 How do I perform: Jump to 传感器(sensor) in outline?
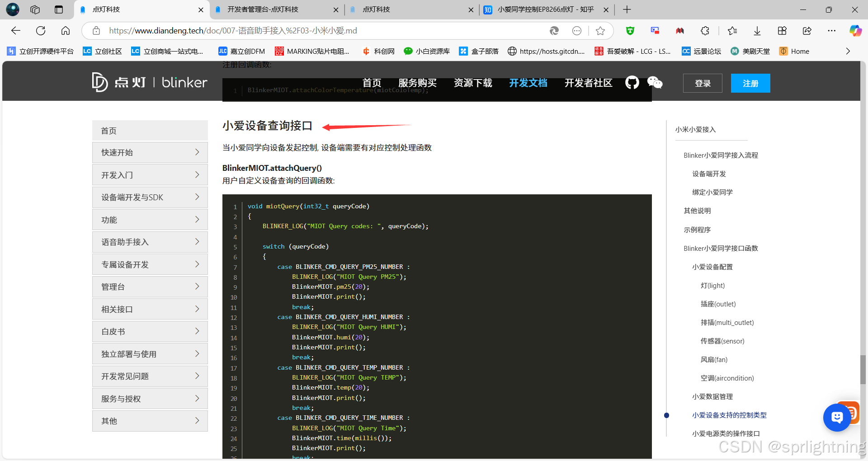point(722,341)
